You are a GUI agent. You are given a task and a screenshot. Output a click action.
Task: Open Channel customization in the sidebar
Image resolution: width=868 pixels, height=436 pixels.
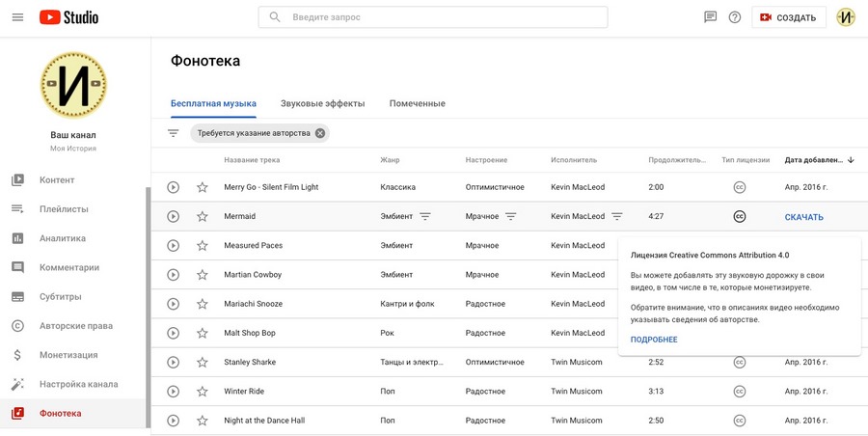(77, 384)
